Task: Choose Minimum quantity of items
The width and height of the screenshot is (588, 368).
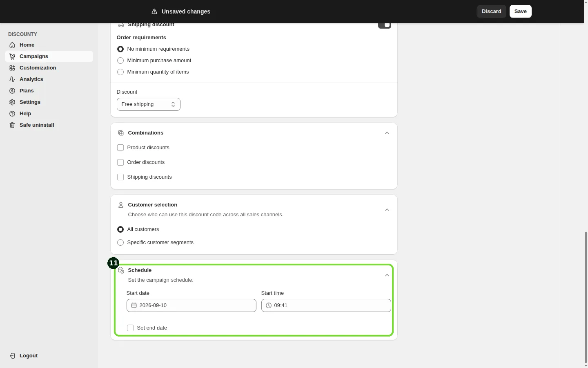Action: 120,72
